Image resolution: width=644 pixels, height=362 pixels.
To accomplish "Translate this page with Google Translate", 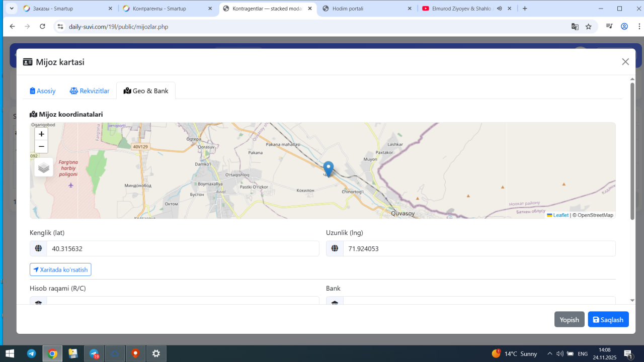I will pyautogui.click(x=575, y=27).
